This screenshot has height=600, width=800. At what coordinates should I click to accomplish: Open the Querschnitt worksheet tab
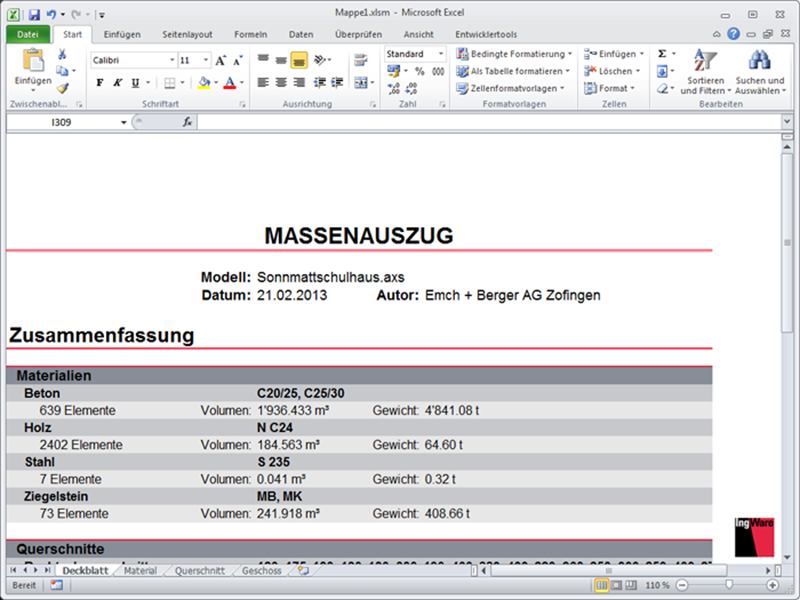tap(199, 572)
